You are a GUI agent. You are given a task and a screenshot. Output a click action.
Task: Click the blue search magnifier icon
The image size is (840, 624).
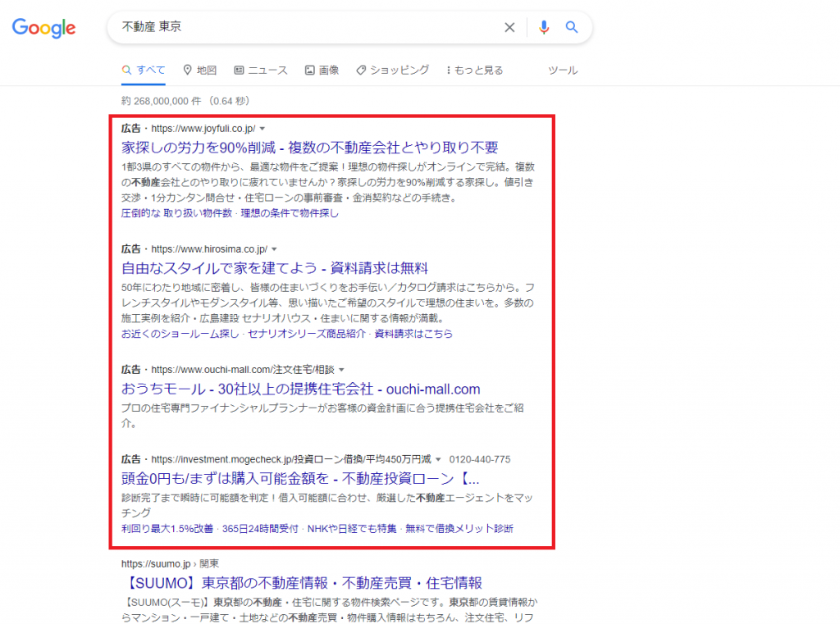click(572, 27)
